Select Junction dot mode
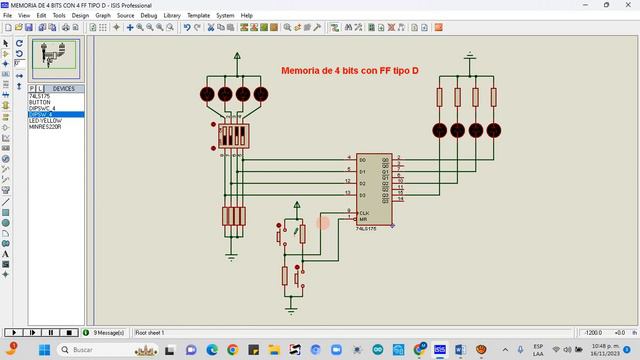 [x=6, y=64]
